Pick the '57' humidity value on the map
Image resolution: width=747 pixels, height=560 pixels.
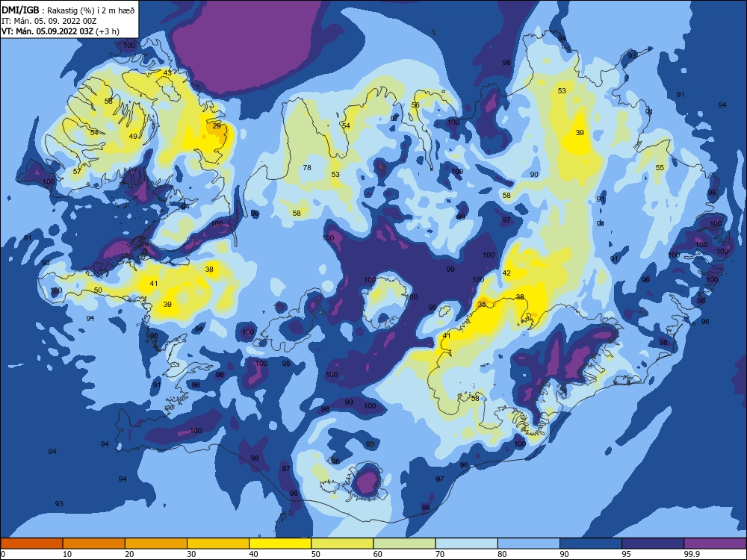pos(77,172)
